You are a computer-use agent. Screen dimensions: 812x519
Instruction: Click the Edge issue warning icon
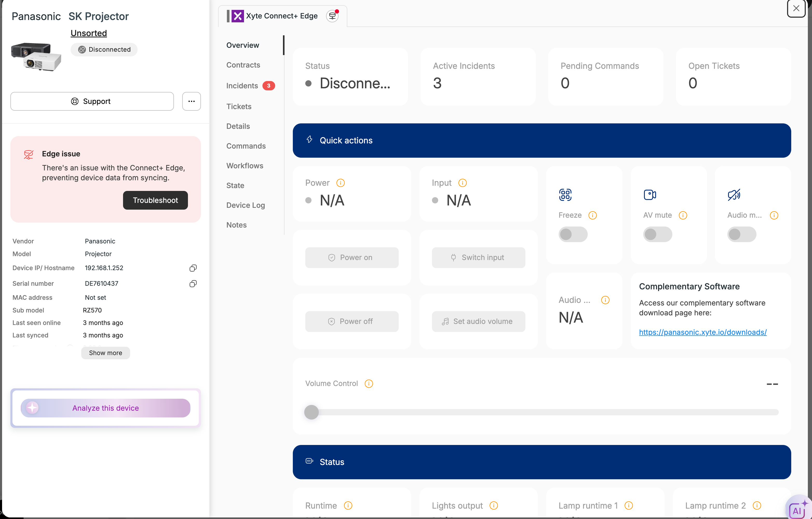[29, 155]
